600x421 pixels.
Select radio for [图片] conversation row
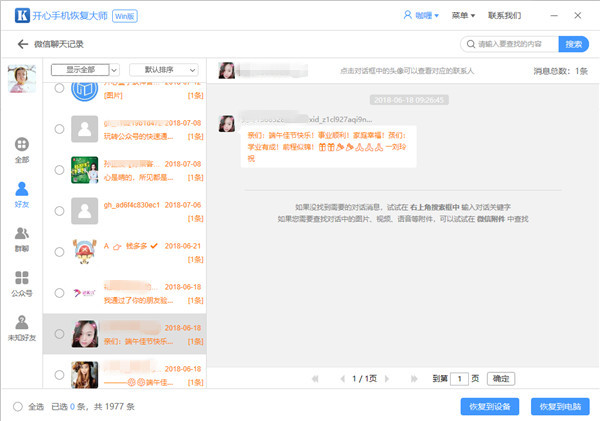tap(59, 88)
